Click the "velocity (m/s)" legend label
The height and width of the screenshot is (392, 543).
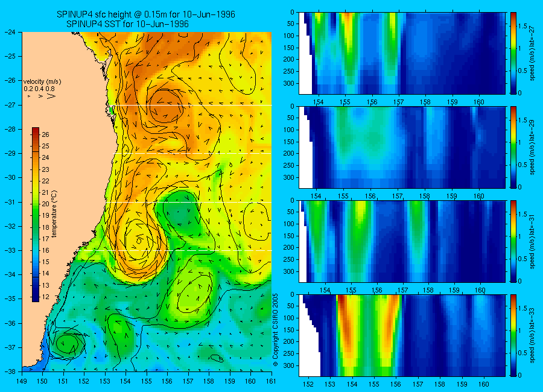[x=42, y=82]
